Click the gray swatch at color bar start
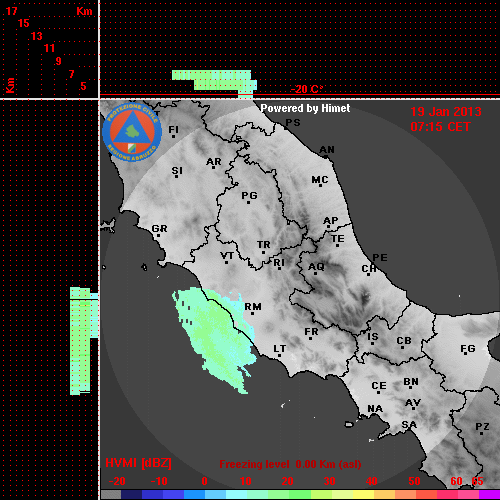The height and width of the screenshot is (500, 500). click(x=111, y=495)
